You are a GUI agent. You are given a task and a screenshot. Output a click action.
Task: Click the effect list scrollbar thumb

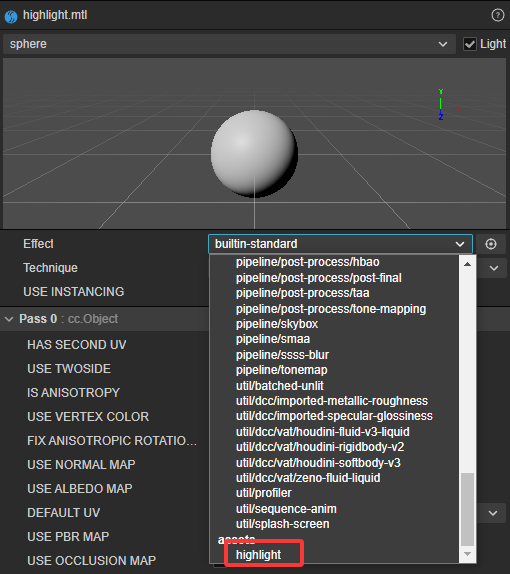tap(468, 510)
